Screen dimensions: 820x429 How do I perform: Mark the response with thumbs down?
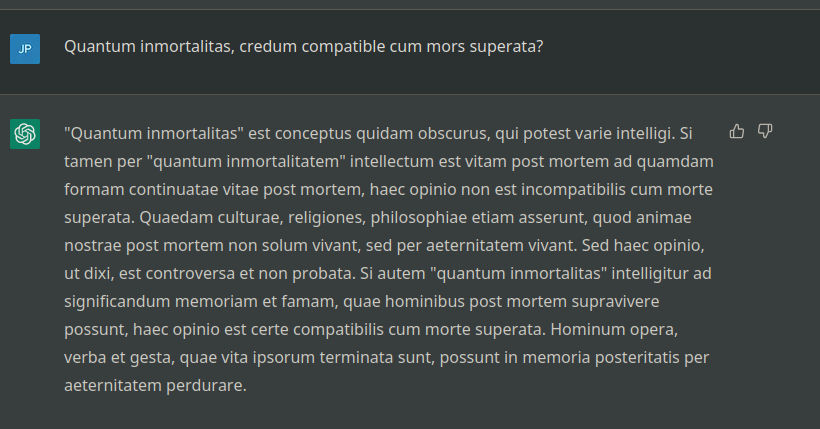tap(765, 131)
